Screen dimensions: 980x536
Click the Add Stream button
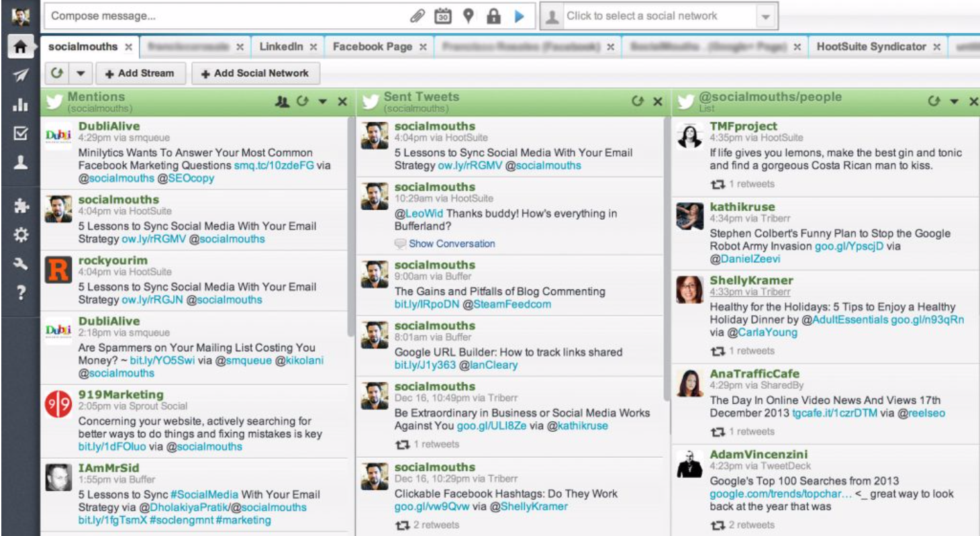140,73
